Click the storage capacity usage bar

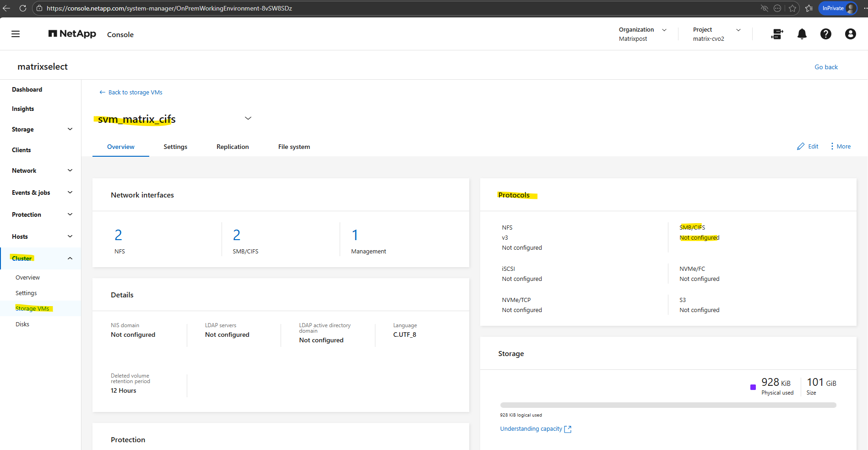[668, 405]
